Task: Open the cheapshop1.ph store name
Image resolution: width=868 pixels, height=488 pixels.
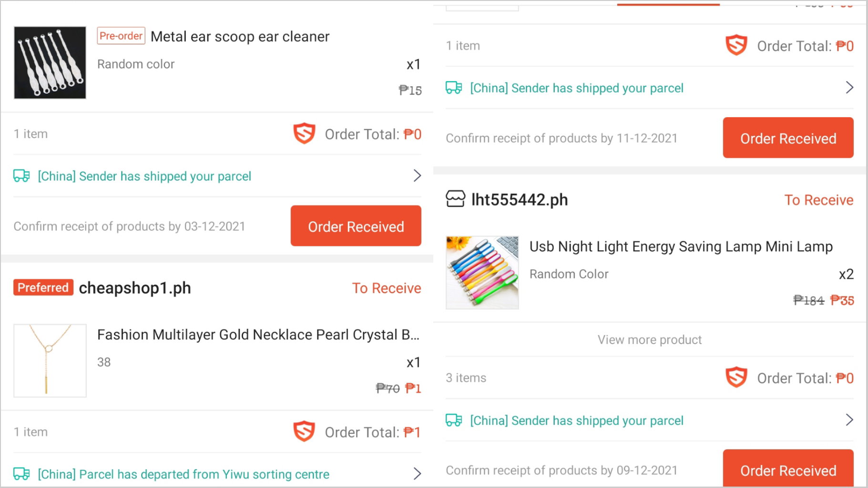Action: (135, 288)
